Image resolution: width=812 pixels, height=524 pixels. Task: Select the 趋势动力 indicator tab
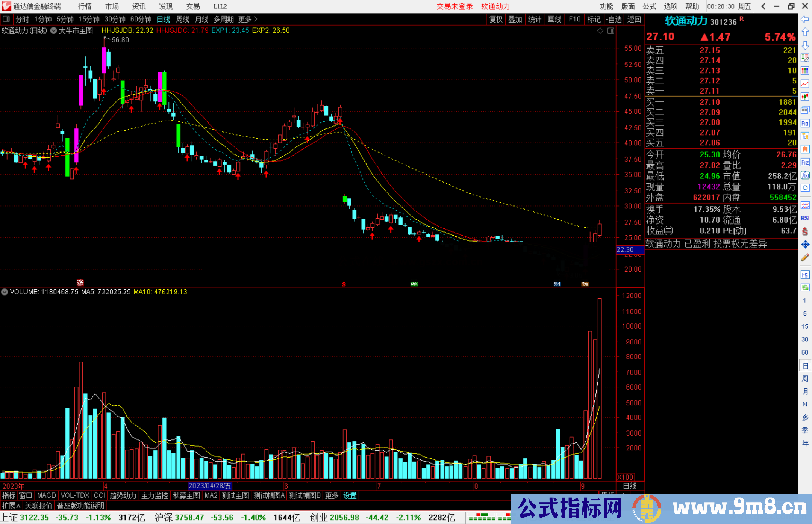coord(123,496)
